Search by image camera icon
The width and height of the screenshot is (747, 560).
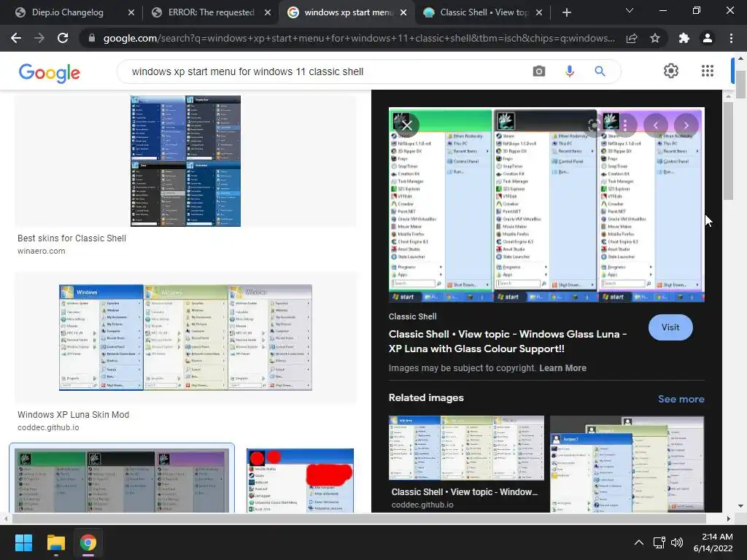click(x=539, y=71)
